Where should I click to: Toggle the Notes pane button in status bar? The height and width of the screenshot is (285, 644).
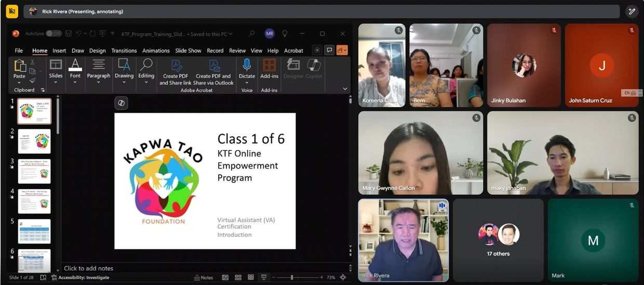[x=204, y=278]
